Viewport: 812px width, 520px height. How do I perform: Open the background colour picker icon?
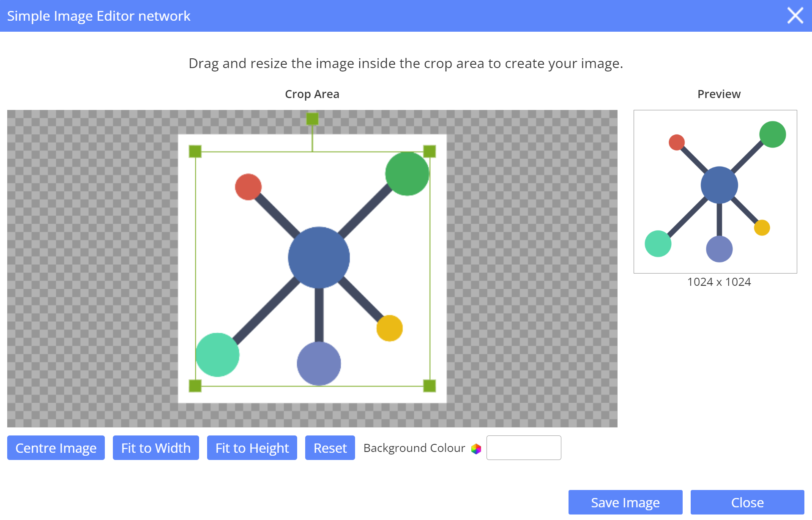pyautogui.click(x=476, y=449)
